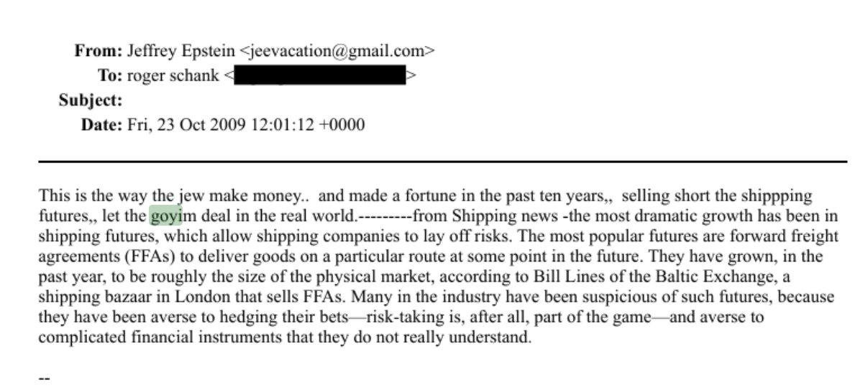
Task: Click the bold To: header label
Action: click(111, 75)
